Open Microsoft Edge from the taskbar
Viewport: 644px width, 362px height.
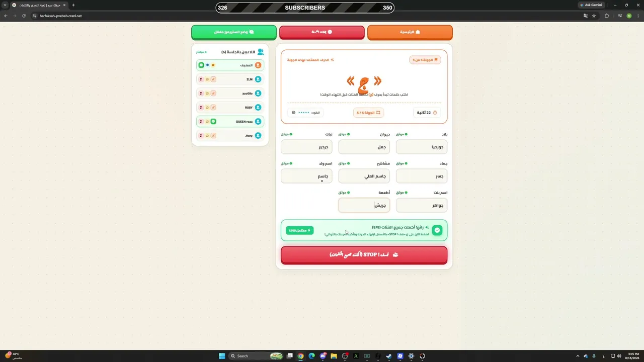tap(311, 356)
